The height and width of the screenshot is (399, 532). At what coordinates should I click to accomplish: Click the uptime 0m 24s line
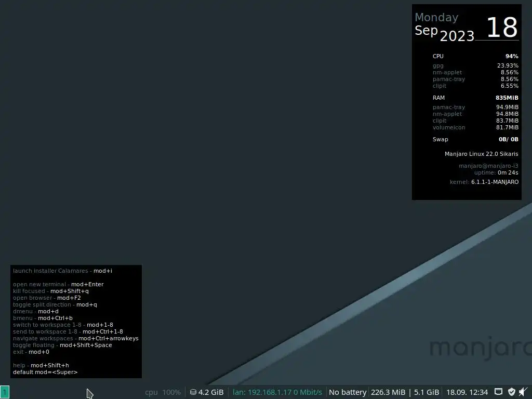pos(496,172)
